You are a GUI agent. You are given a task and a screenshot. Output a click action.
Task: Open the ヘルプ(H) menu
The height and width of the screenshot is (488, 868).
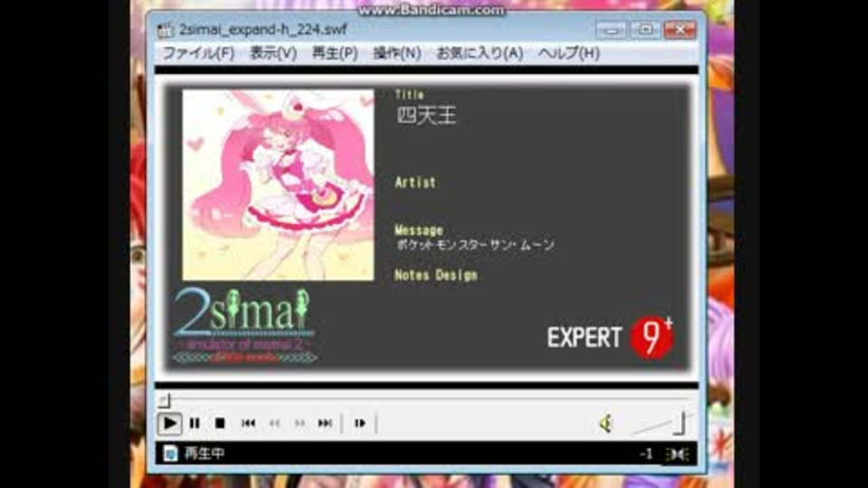(x=569, y=53)
